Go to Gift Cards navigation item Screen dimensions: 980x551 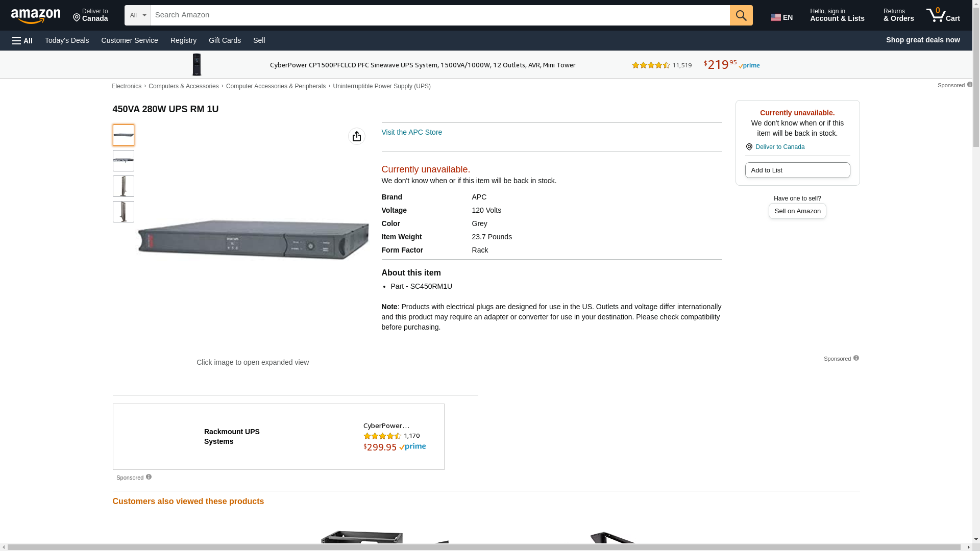pyautogui.click(x=225, y=40)
